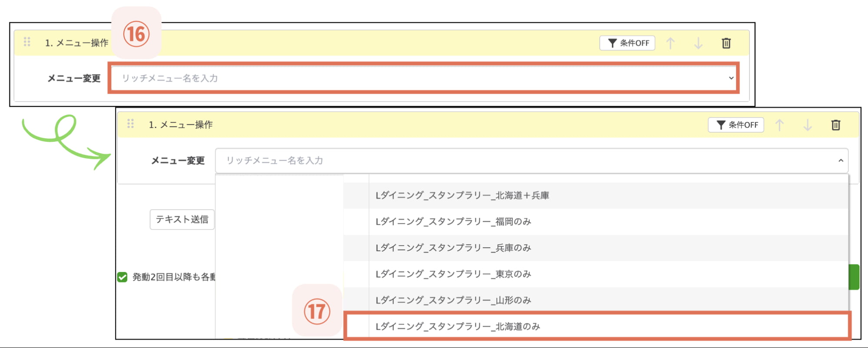Click the down arrow in the second block header
The width and height of the screenshot is (868, 348).
(808, 125)
